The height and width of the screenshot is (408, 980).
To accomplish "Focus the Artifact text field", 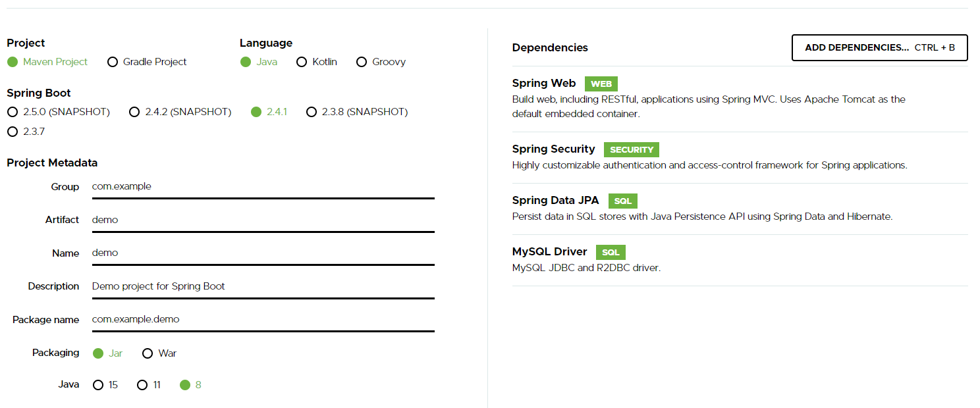I will [262, 220].
